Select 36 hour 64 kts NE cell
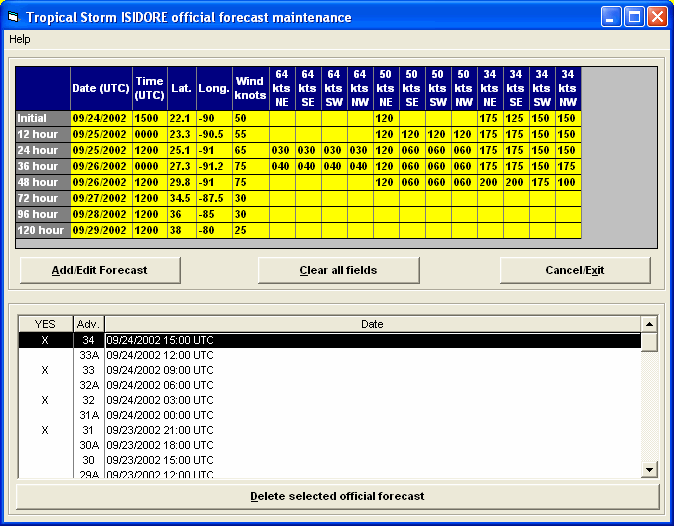This screenshot has height=526, width=674. pyautogui.click(x=281, y=165)
